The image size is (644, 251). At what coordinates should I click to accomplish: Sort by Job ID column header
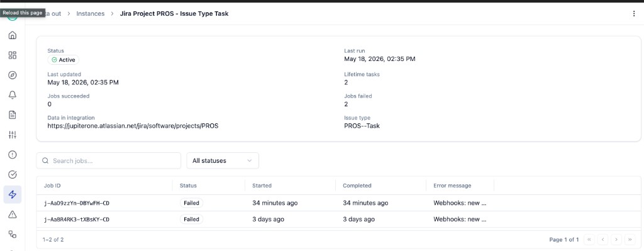pyautogui.click(x=52, y=186)
